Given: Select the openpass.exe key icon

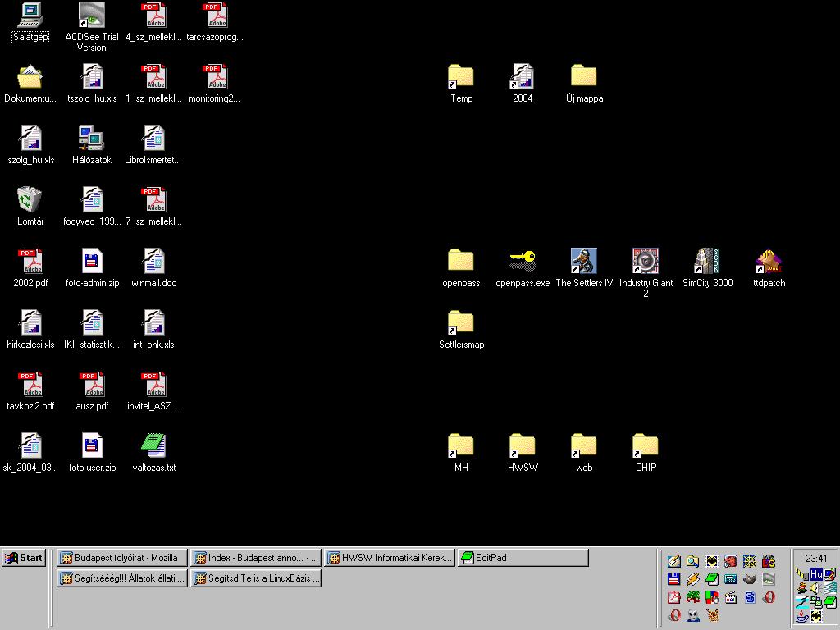Looking at the screenshot, I should coord(523,262).
